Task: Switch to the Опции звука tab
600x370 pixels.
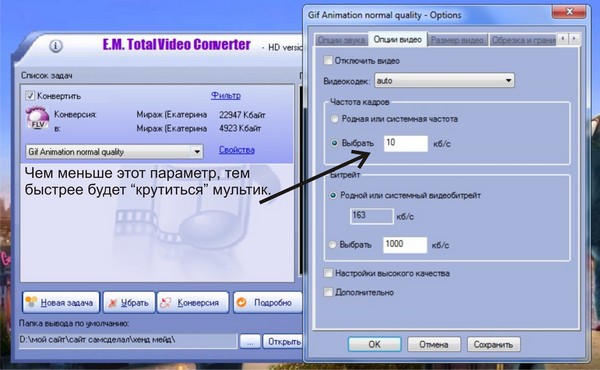Action: [341, 40]
